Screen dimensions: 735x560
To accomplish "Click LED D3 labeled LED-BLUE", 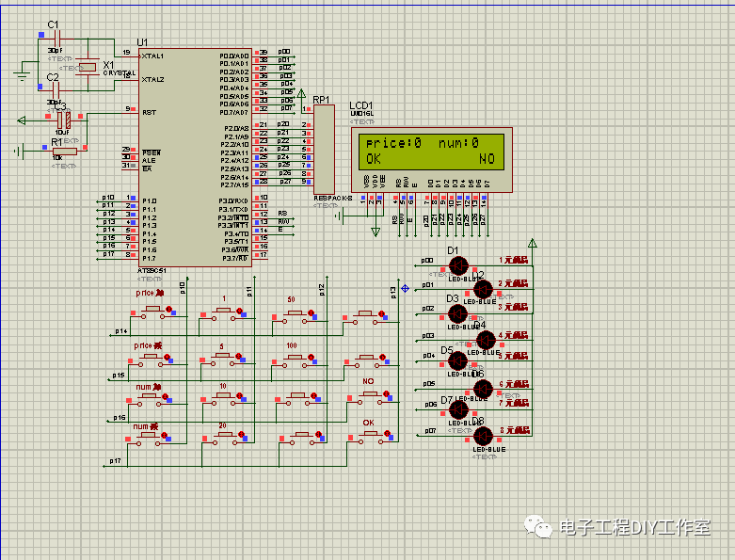I will pos(457,312).
